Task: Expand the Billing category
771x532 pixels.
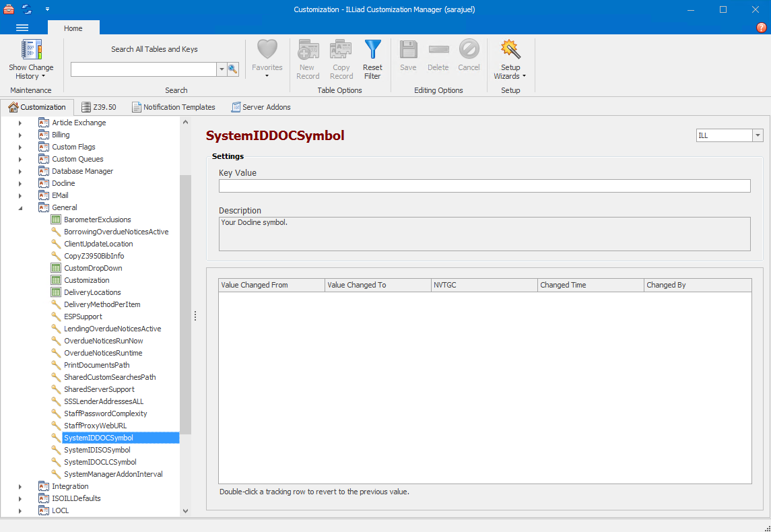Action: (x=20, y=135)
